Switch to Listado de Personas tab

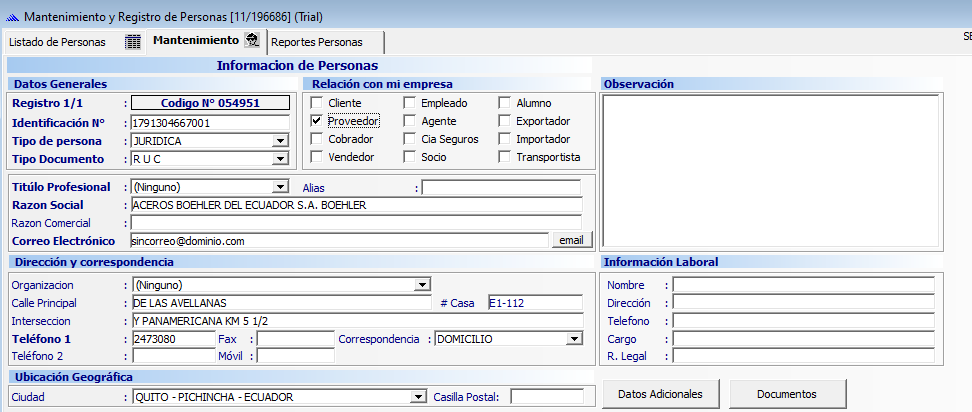click(57, 42)
